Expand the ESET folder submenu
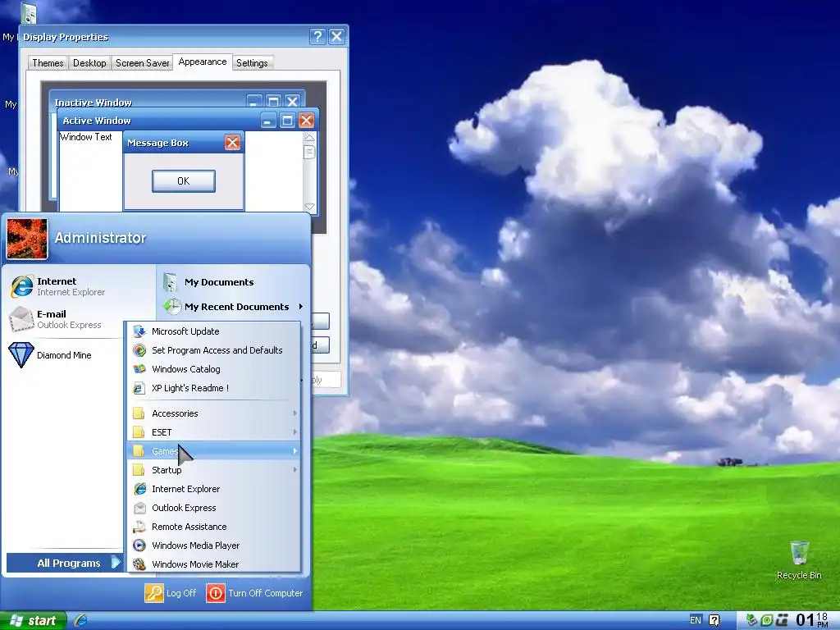This screenshot has height=630, width=840. 214,431
